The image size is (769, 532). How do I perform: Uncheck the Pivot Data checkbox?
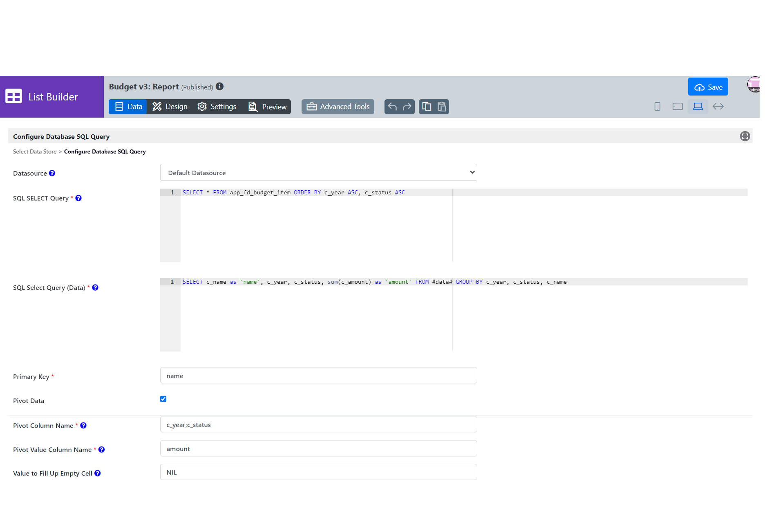point(163,399)
